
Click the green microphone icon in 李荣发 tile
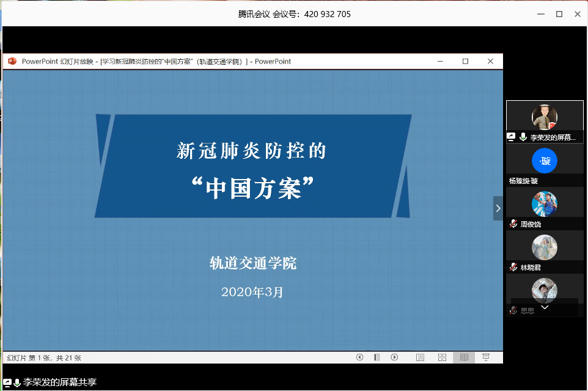(523, 137)
